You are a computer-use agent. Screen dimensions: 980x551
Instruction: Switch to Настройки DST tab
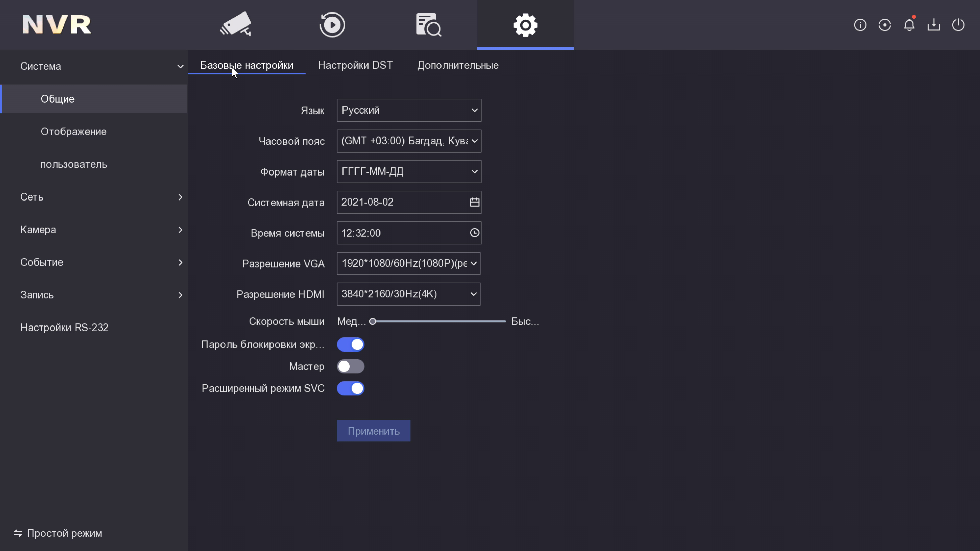click(x=355, y=65)
